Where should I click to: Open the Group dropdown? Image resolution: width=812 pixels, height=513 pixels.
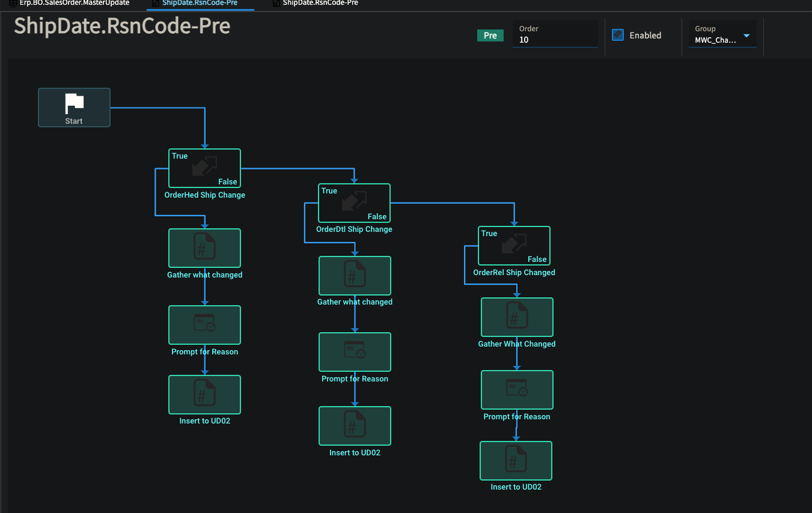pos(722,35)
